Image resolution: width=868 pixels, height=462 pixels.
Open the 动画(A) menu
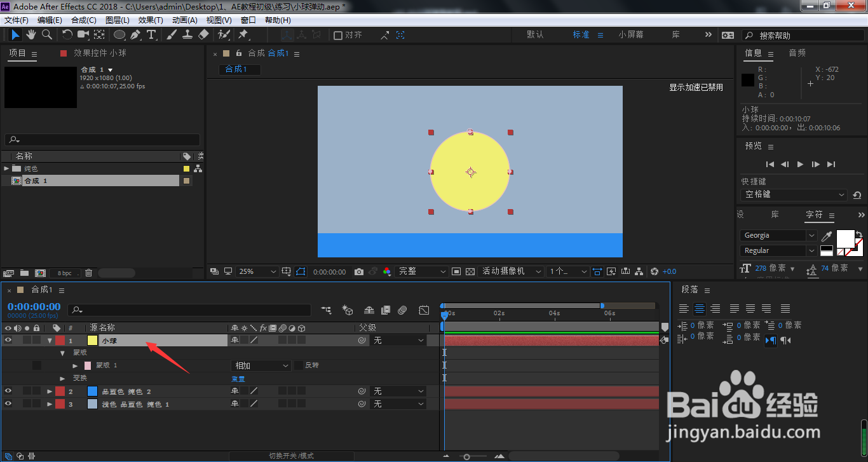pyautogui.click(x=185, y=20)
